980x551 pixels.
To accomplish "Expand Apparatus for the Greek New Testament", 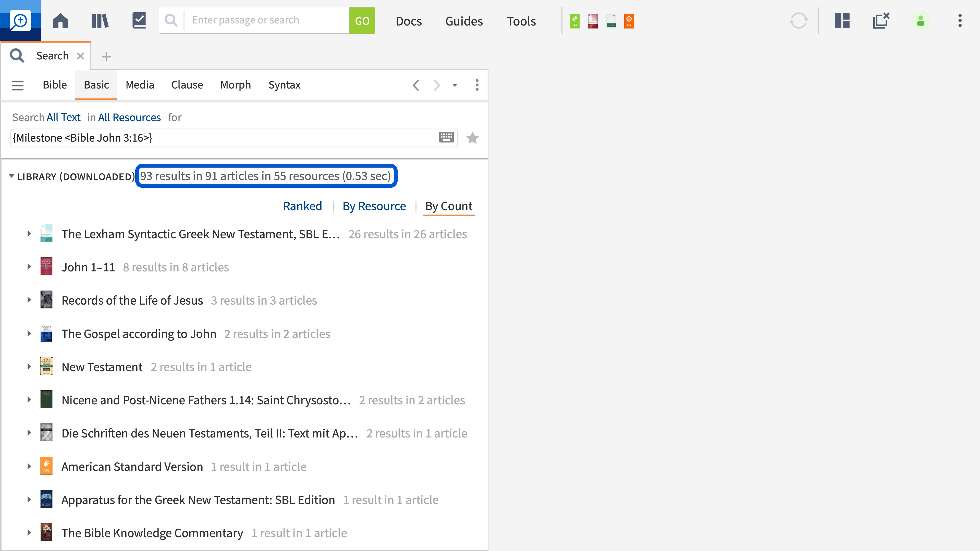I will (29, 499).
